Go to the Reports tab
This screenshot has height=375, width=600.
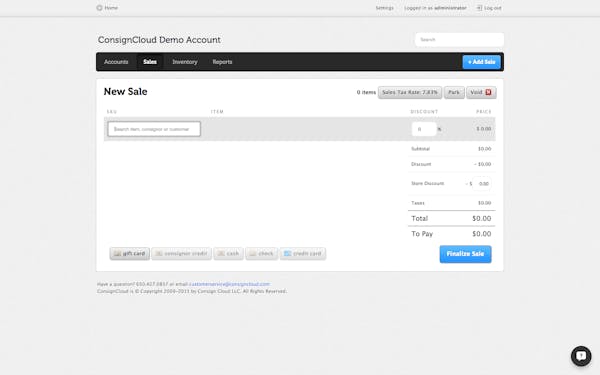222,62
